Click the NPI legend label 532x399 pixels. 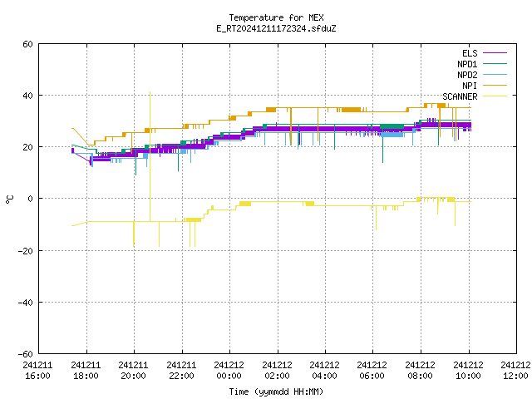tap(470, 86)
